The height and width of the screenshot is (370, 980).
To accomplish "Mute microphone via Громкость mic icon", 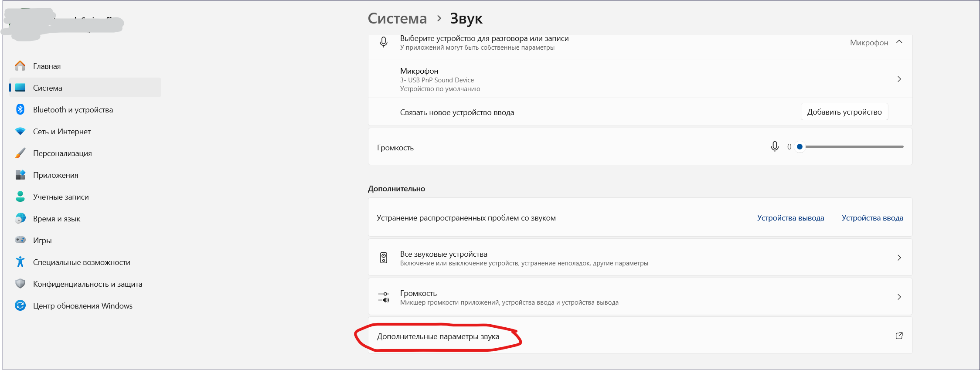I will coord(775,147).
